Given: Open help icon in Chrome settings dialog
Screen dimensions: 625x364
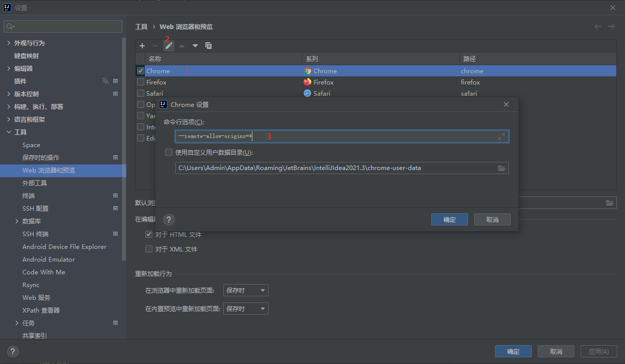Looking at the screenshot, I should 169,219.
